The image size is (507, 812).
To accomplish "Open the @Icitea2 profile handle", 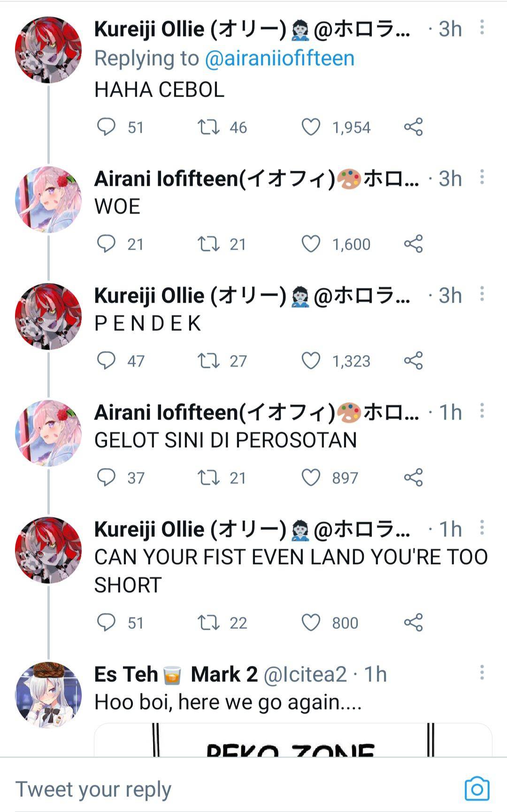I will pyautogui.click(x=305, y=674).
